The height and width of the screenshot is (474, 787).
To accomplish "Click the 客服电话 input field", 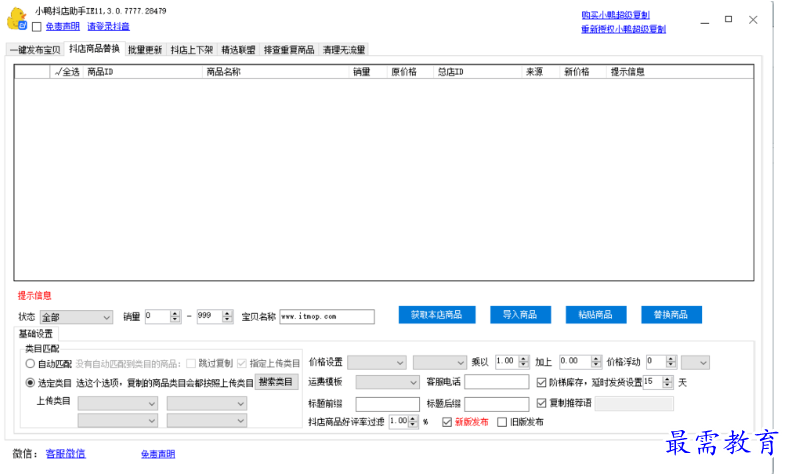I will 496,382.
